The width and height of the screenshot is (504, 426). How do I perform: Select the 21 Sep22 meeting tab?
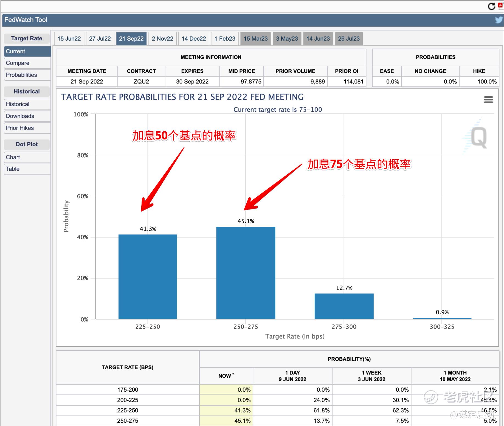pyautogui.click(x=131, y=38)
